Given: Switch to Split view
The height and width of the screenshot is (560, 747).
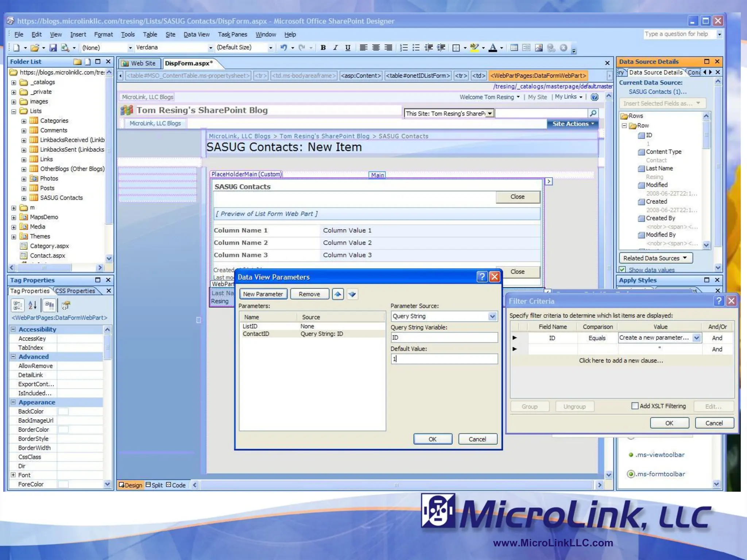Looking at the screenshot, I should pyautogui.click(x=154, y=485).
